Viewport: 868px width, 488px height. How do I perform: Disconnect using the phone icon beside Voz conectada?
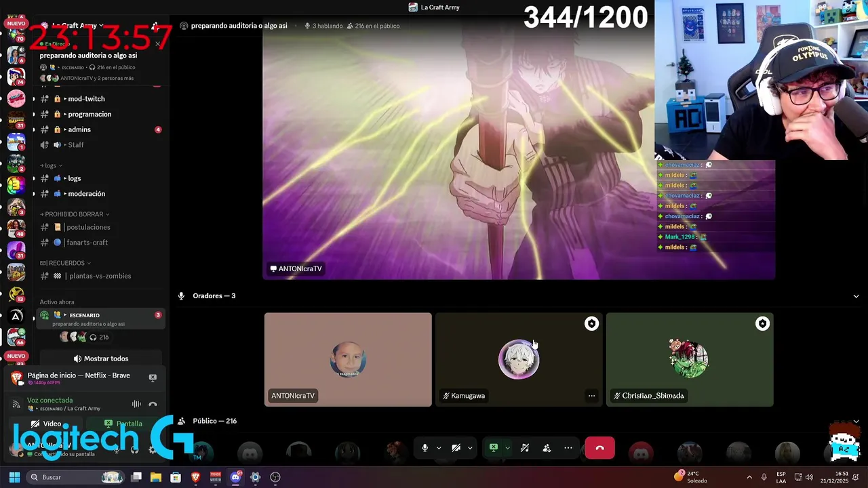[x=153, y=404]
